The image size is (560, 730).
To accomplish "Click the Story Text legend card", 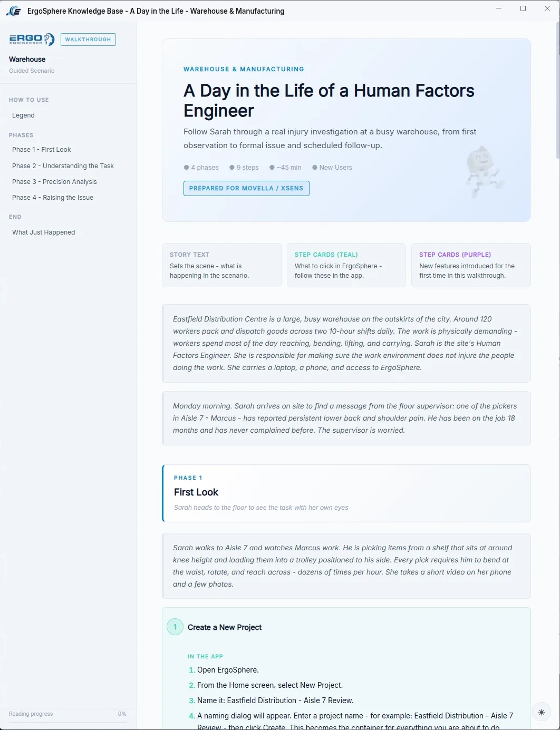I will (x=221, y=265).
